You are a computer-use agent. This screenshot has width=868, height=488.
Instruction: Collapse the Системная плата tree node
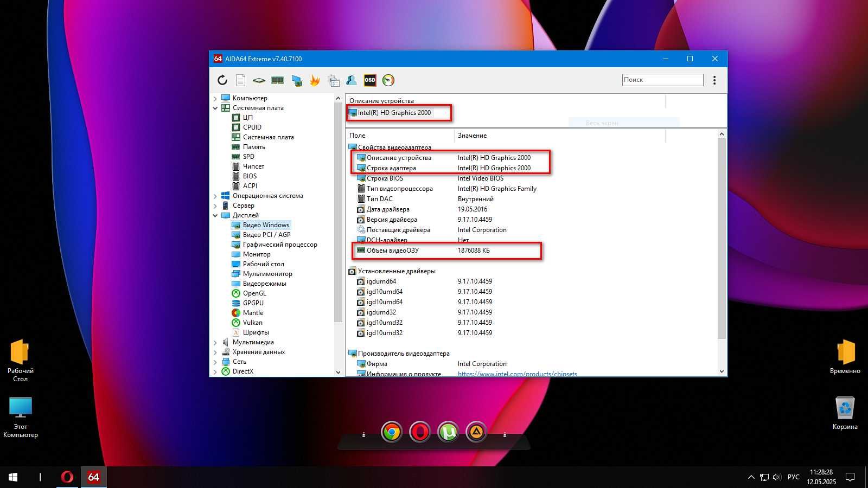click(x=215, y=108)
